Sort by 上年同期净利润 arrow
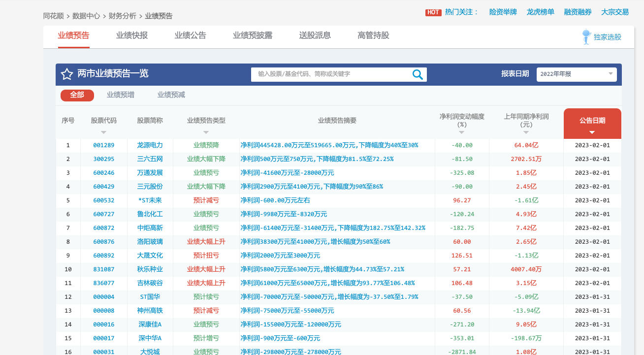The height and width of the screenshot is (355, 644). point(526,132)
